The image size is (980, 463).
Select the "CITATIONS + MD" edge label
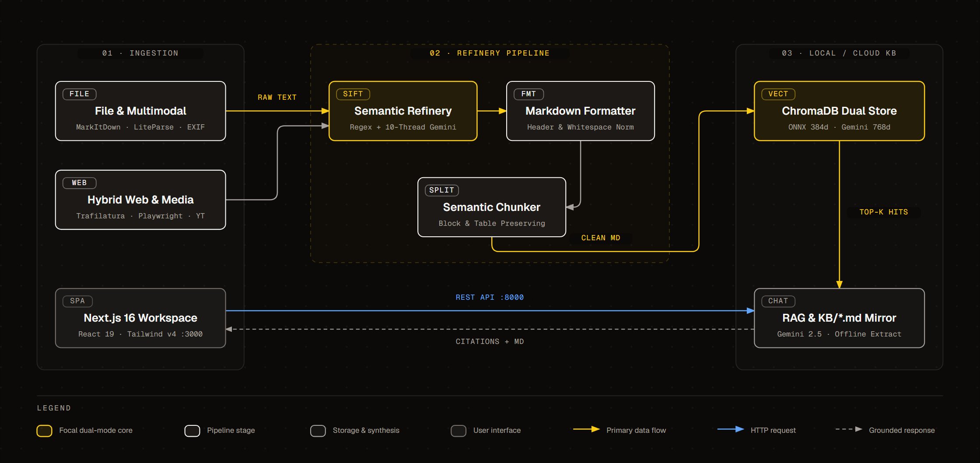tap(490, 342)
